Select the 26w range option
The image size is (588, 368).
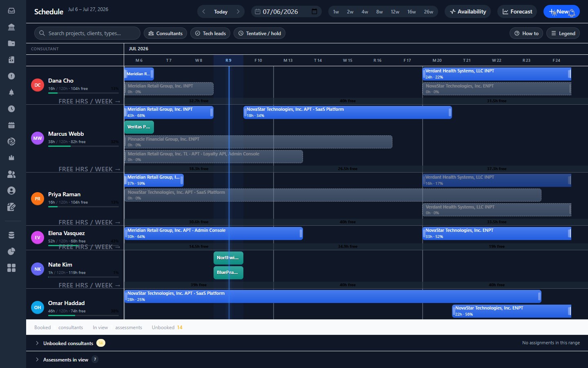(429, 11)
